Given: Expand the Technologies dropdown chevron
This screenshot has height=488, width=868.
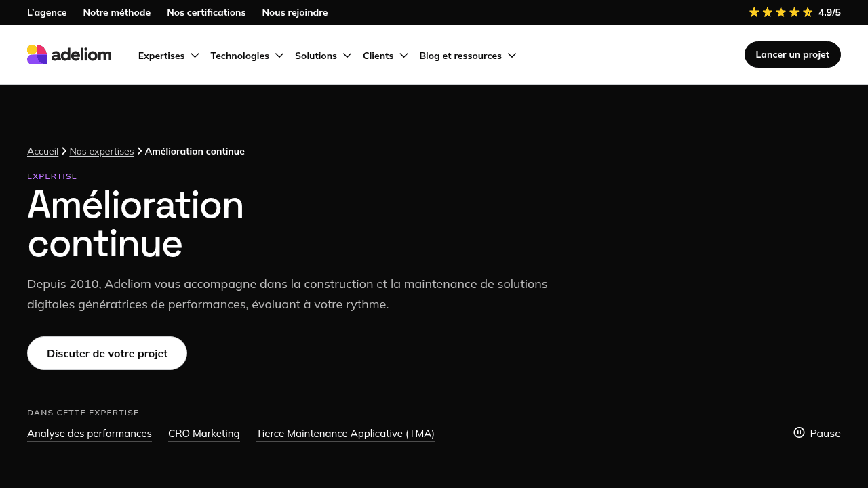Looking at the screenshot, I should click(x=279, y=56).
